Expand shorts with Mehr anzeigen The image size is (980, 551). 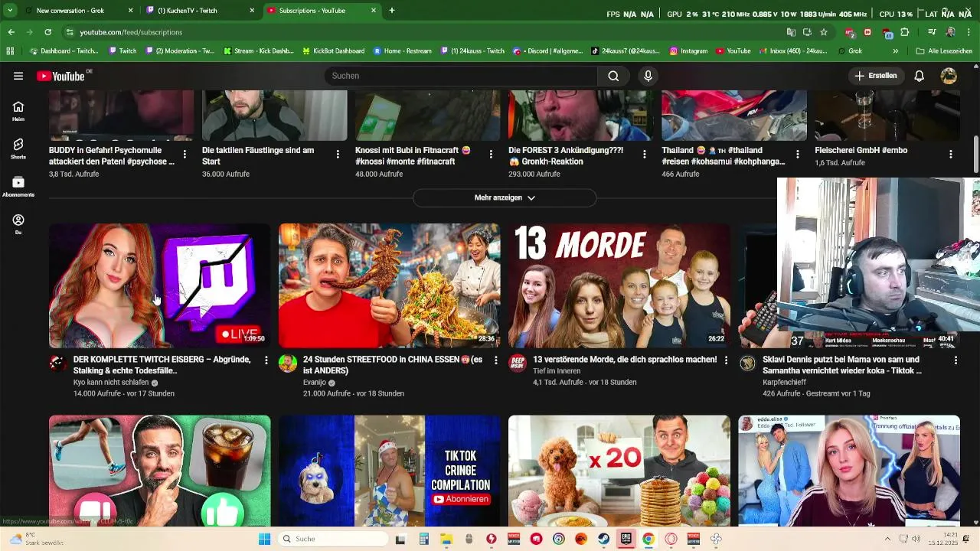505,197
